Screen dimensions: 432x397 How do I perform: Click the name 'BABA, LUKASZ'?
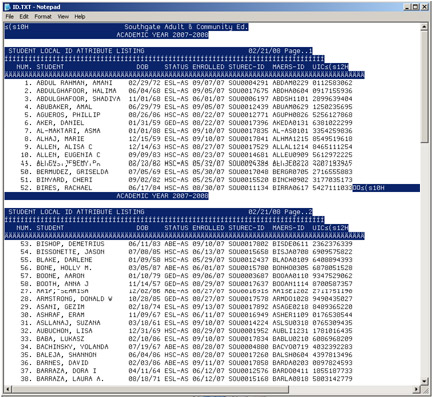click(x=60, y=339)
